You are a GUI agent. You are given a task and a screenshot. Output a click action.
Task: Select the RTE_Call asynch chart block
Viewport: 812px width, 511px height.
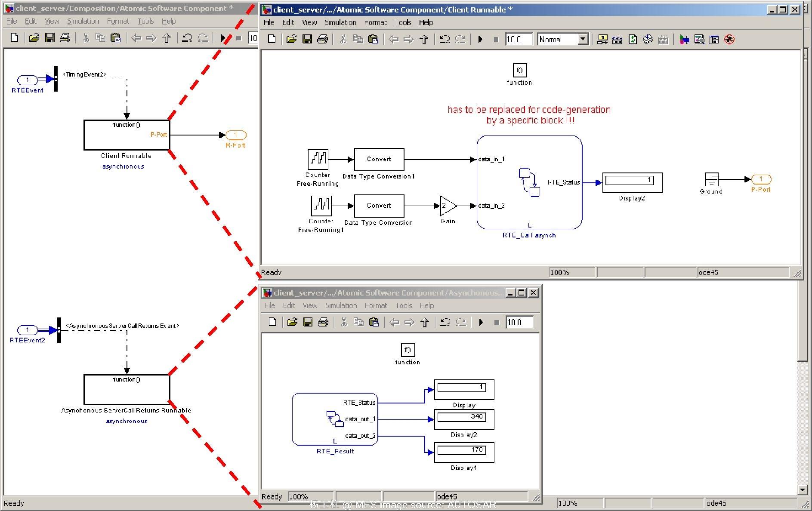pyautogui.click(x=529, y=182)
